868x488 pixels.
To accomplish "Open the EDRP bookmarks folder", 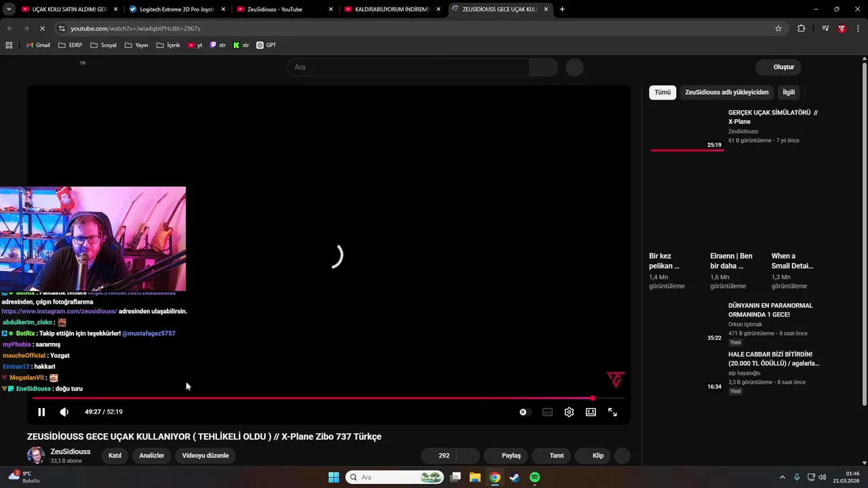I will click(x=71, y=45).
